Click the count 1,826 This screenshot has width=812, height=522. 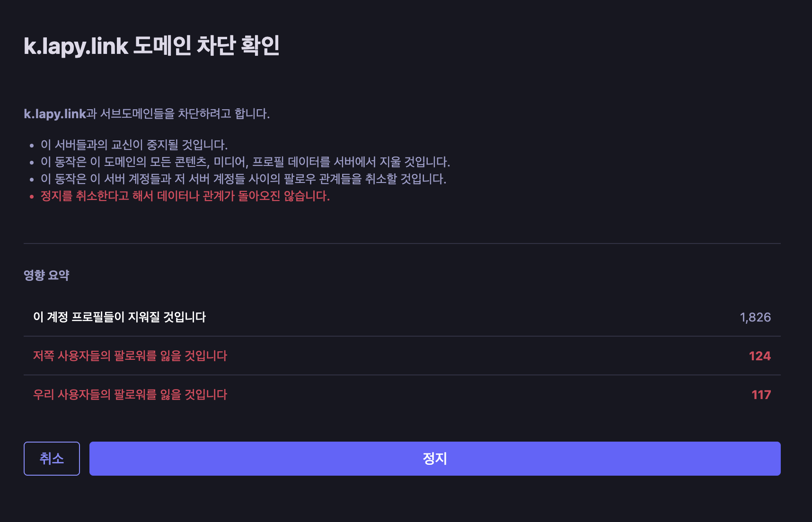[x=755, y=317]
